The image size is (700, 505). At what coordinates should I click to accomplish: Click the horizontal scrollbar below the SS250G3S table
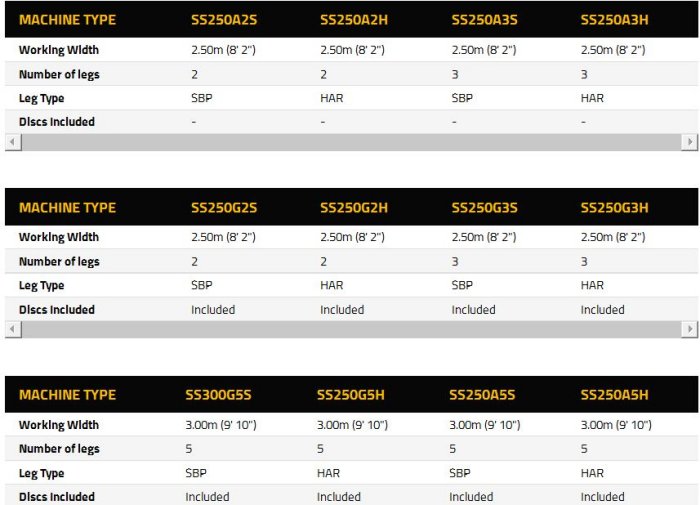click(x=350, y=330)
